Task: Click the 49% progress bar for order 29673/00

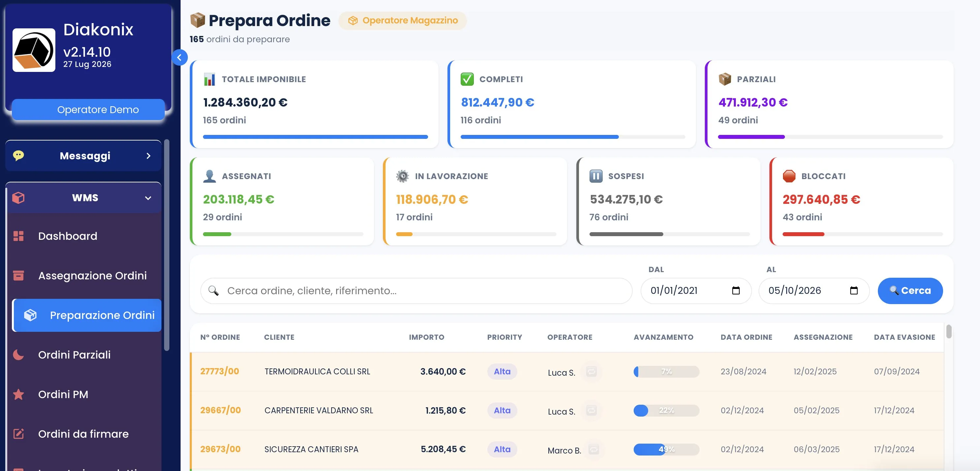Action: [666, 449]
